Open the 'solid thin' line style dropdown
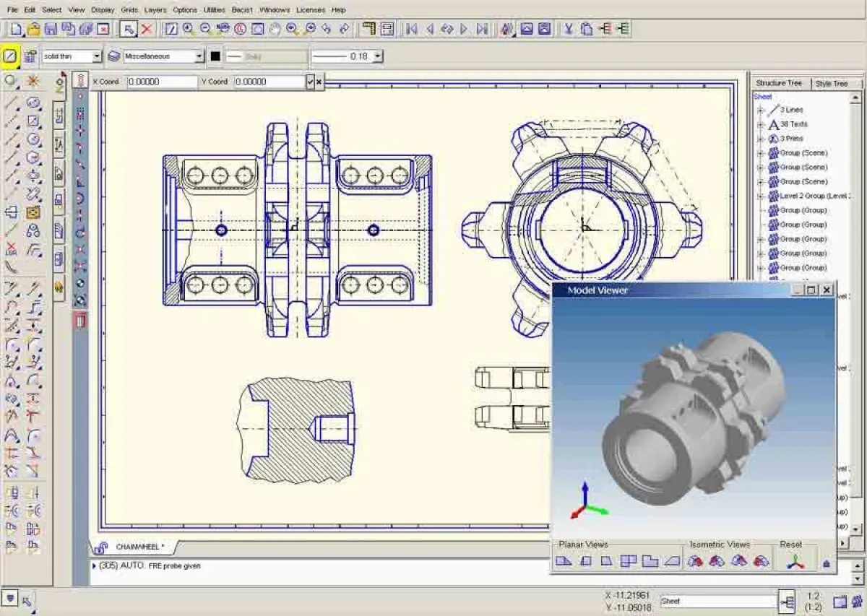Viewport: 867px width, 616px height. click(97, 56)
